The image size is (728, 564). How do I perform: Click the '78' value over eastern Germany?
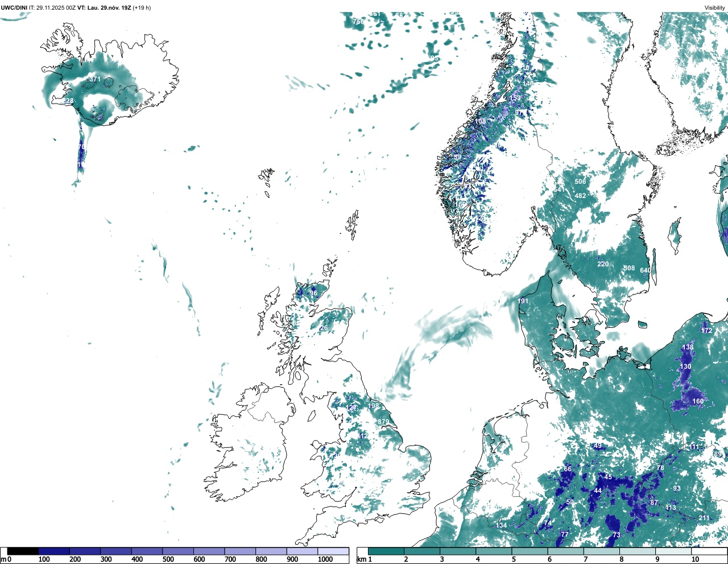660,468
